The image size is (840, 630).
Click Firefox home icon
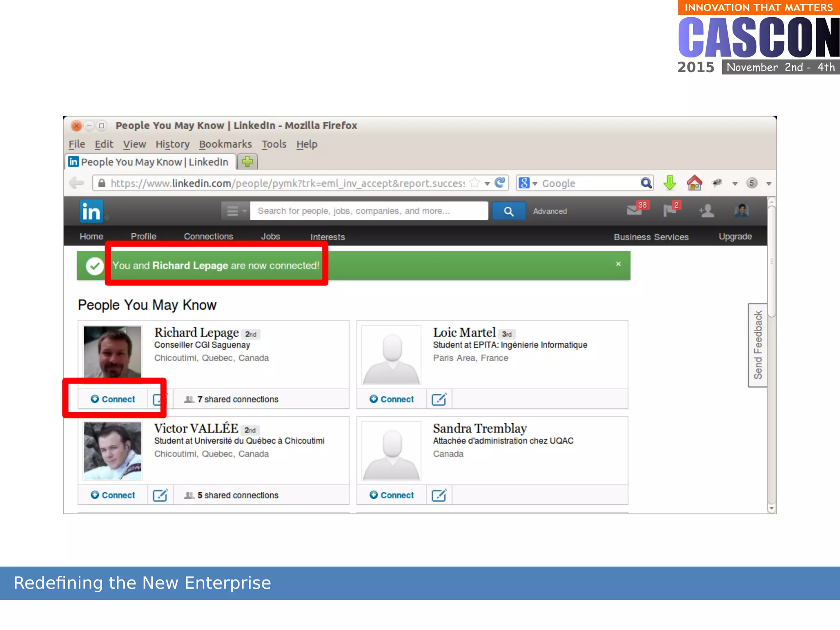point(694,183)
